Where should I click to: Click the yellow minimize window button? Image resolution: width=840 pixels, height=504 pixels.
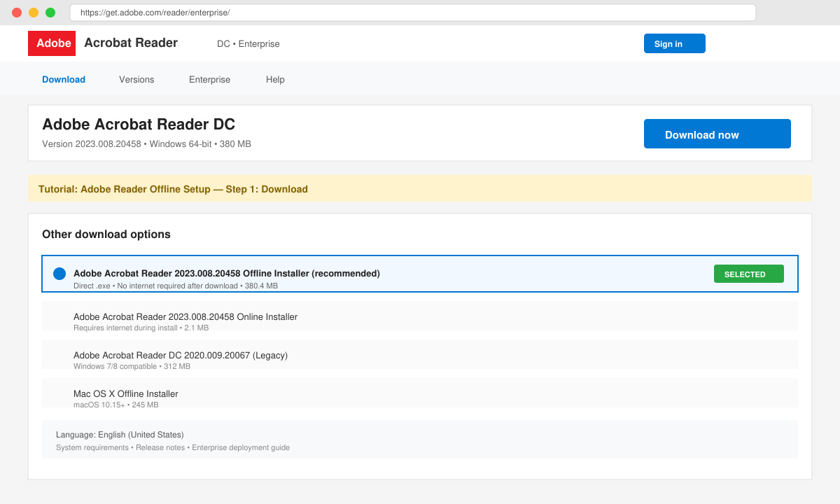point(34,13)
